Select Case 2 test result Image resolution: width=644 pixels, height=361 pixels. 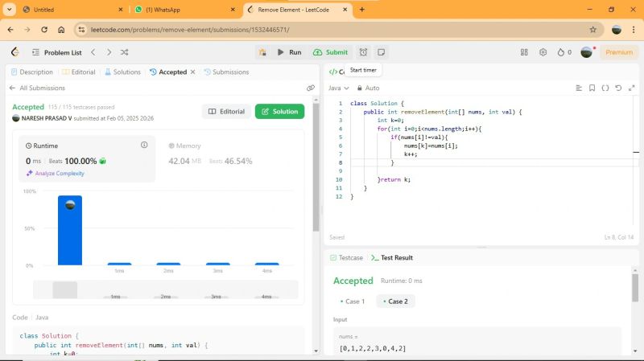[x=395, y=302]
